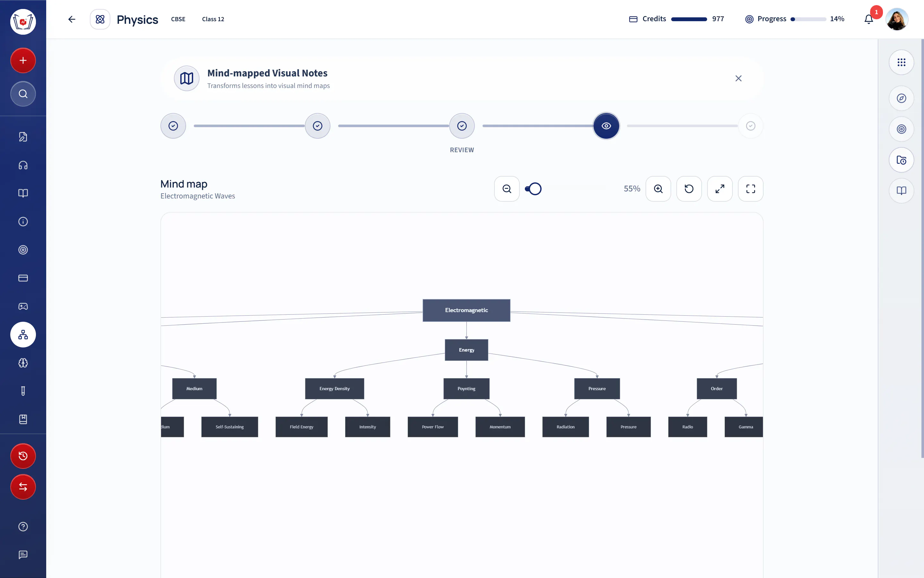Select the Self-Sustaining node
The width and height of the screenshot is (924, 578).
(x=230, y=427)
